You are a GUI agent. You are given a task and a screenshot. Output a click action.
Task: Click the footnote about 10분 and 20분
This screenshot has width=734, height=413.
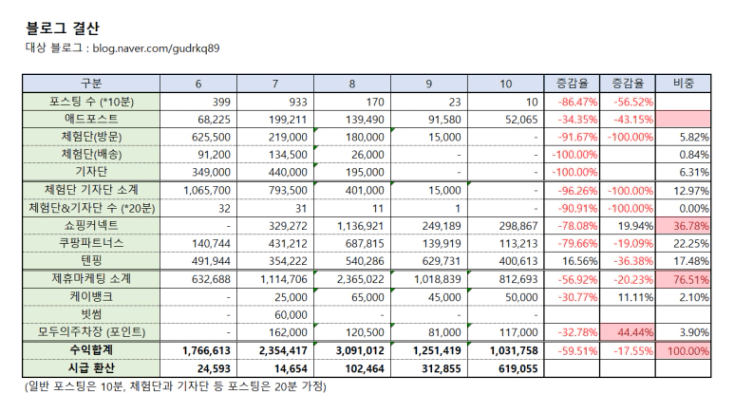click(175, 386)
